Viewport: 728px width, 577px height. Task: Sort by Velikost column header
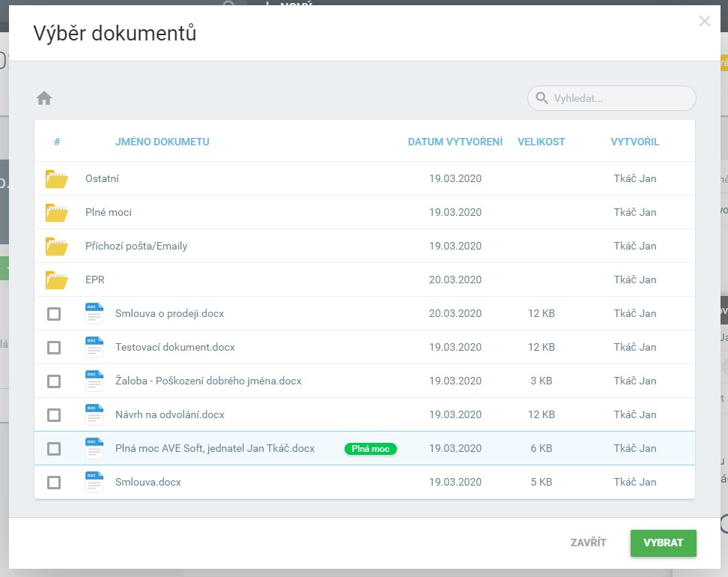click(542, 142)
